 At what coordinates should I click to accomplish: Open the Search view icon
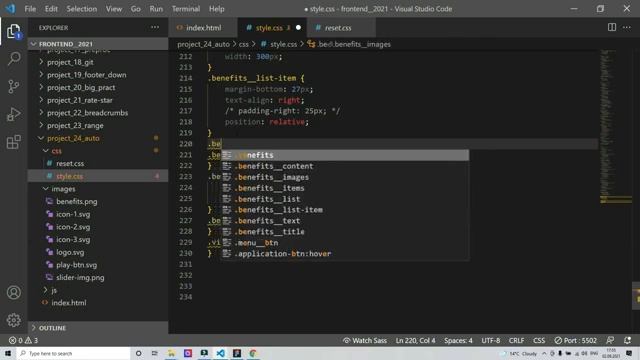tap(13, 59)
